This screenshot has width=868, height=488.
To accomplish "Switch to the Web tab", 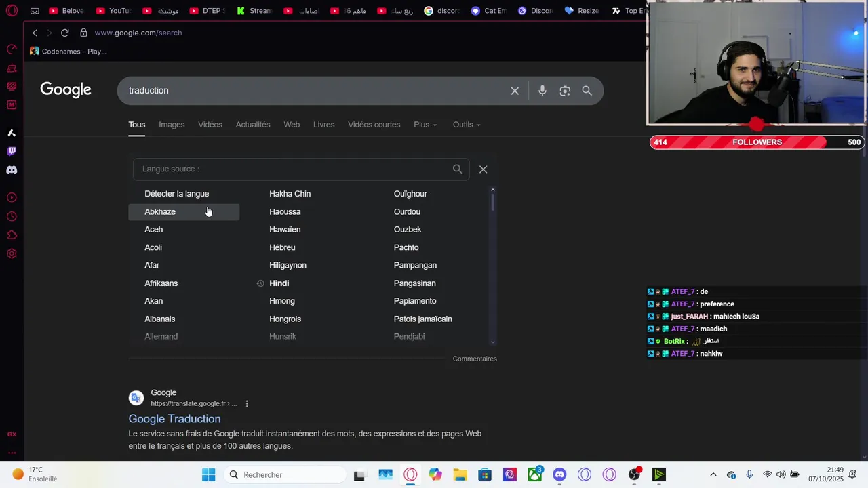I will [292, 125].
